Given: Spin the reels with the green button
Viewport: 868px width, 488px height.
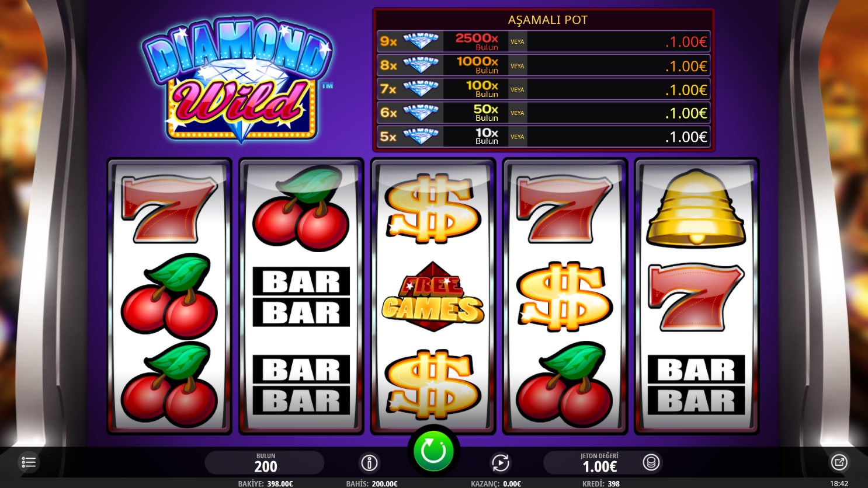Looking at the screenshot, I should [433, 451].
